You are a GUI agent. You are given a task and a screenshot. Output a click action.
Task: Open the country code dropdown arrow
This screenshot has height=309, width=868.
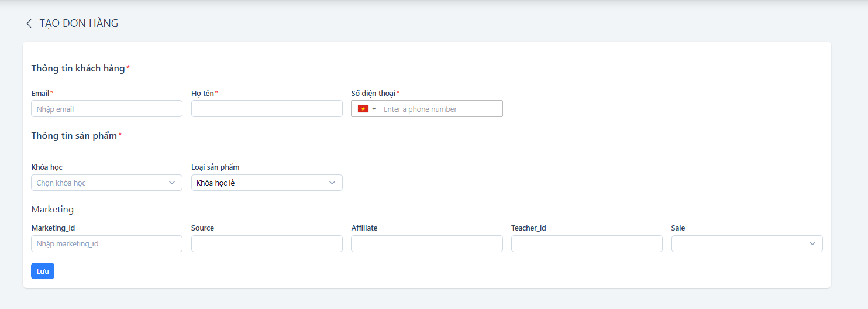click(x=374, y=109)
